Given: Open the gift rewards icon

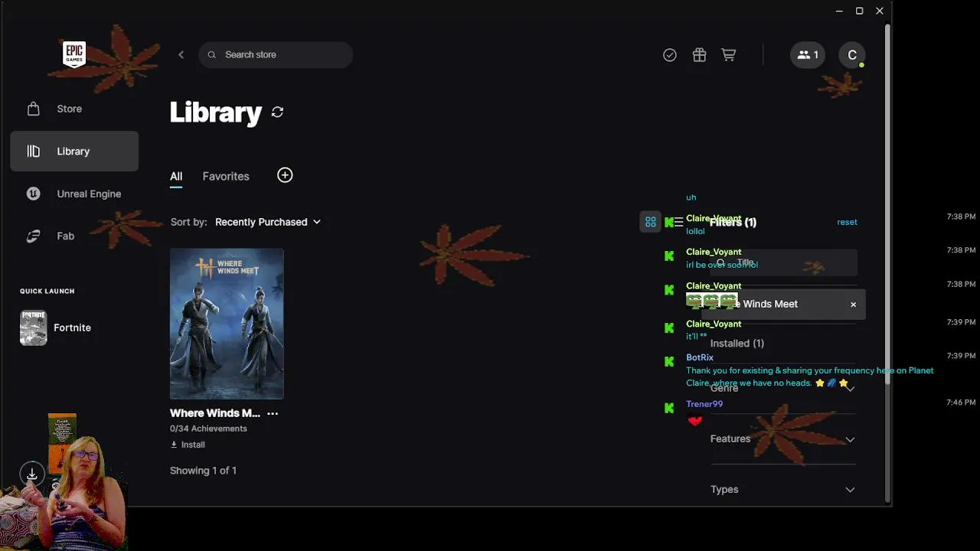Looking at the screenshot, I should click(x=699, y=55).
